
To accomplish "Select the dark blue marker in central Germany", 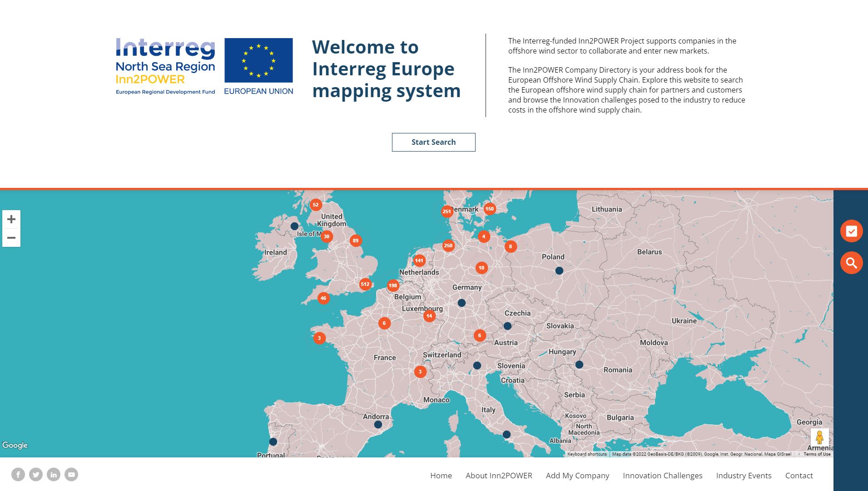I will (x=461, y=303).
